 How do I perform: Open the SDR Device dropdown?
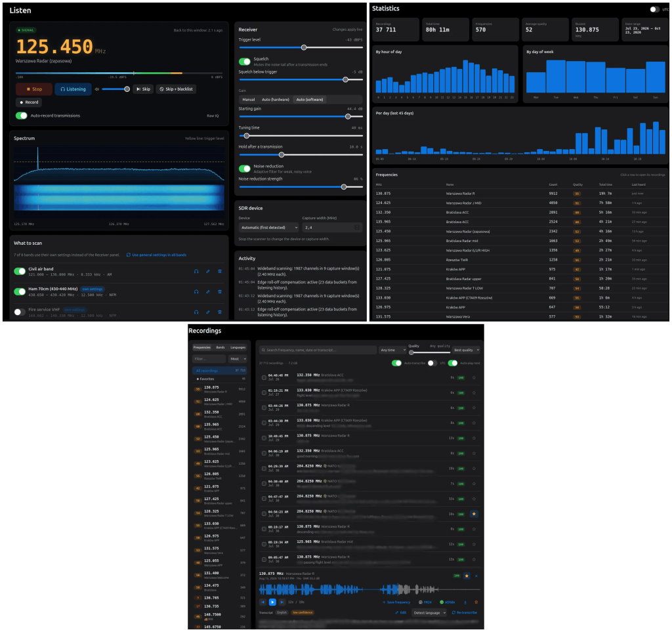coord(268,228)
